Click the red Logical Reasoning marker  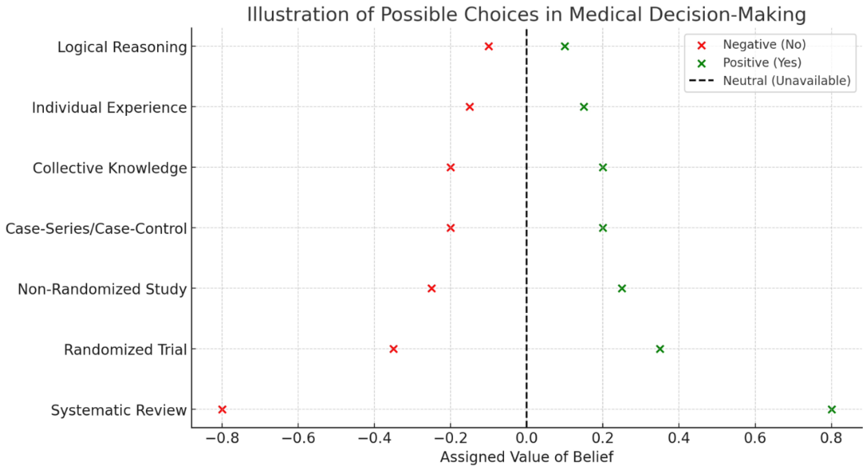point(489,46)
